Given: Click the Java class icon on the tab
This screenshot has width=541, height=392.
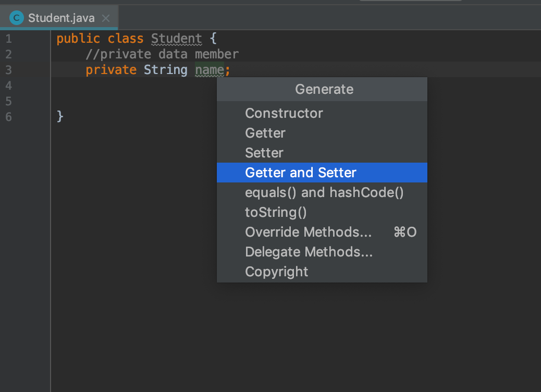Looking at the screenshot, I should pos(16,17).
